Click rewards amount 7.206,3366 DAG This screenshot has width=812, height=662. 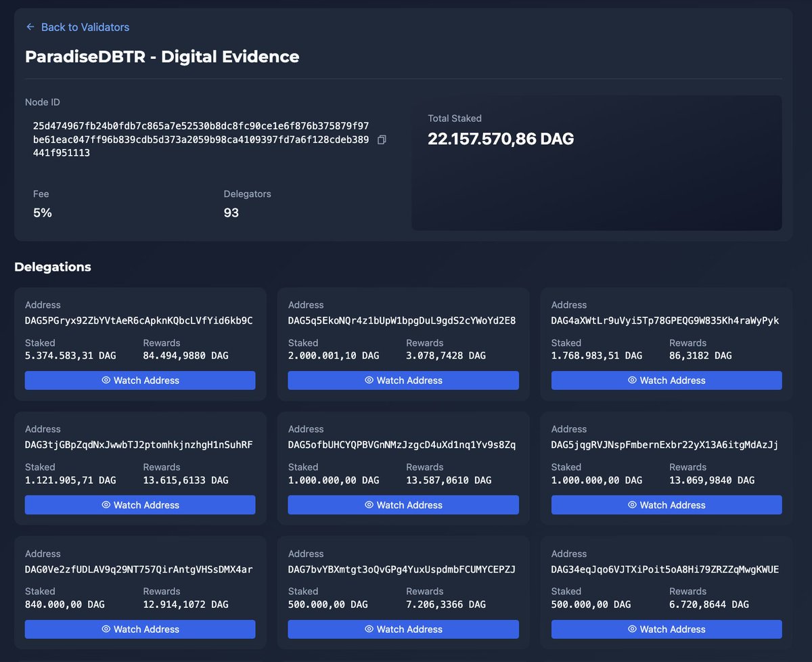[x=446, y=604]
